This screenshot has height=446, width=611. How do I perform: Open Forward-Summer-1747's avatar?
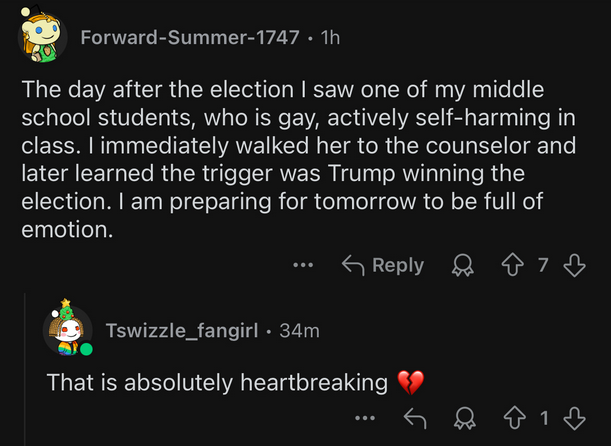(x=42, y=37)
